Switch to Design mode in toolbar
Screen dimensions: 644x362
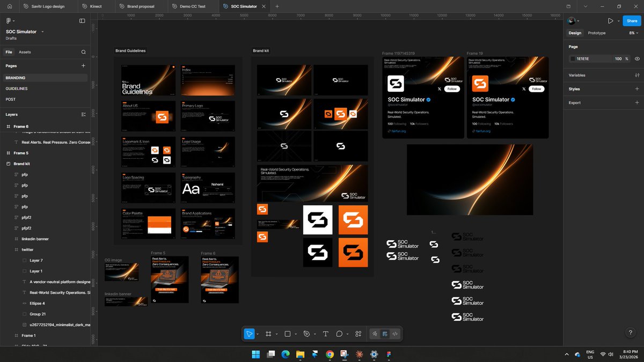point(385,334)
